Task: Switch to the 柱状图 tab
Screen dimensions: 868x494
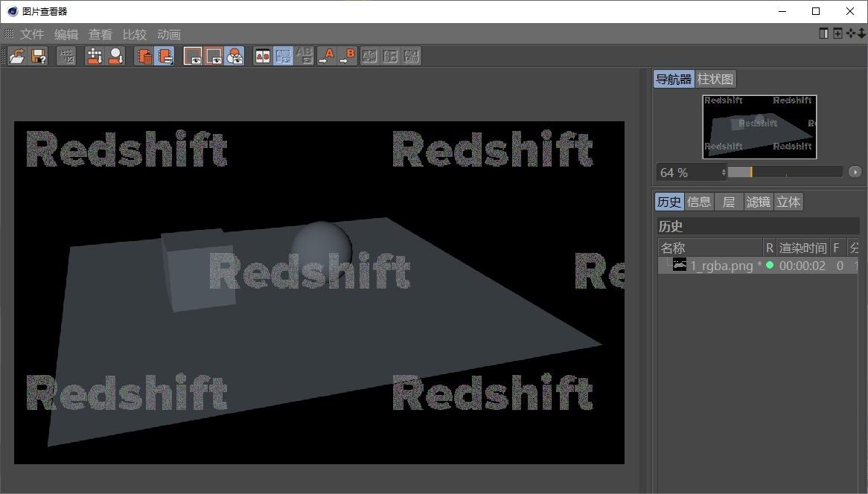Action: click(x=715, y=79)
